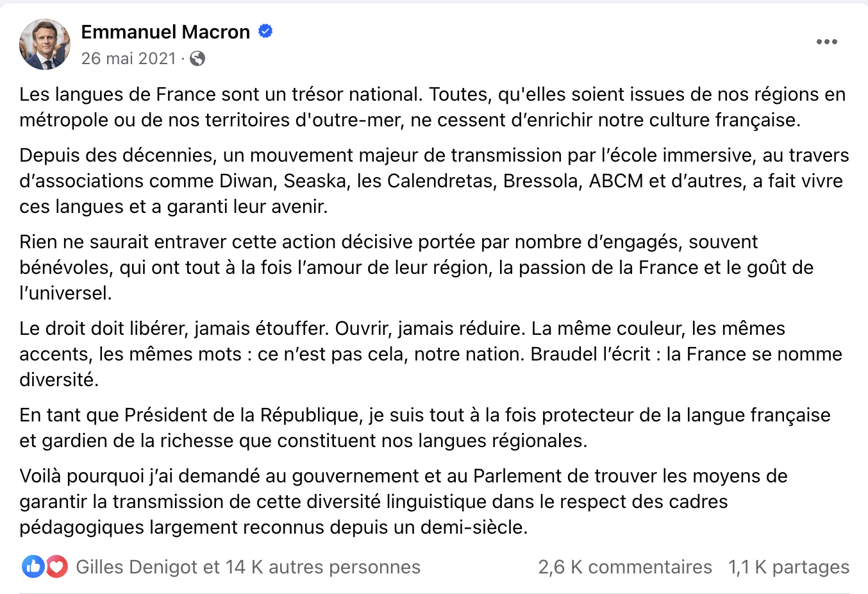
Task: Click the paragraph starting "En tant que Président"
Action: (410, 428)
